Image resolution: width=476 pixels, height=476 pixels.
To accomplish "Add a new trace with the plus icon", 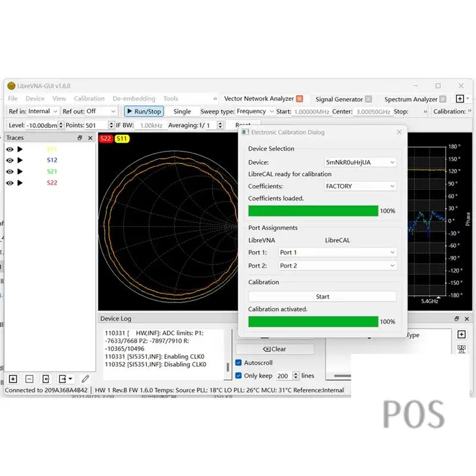I will click(x=12, y=379).
